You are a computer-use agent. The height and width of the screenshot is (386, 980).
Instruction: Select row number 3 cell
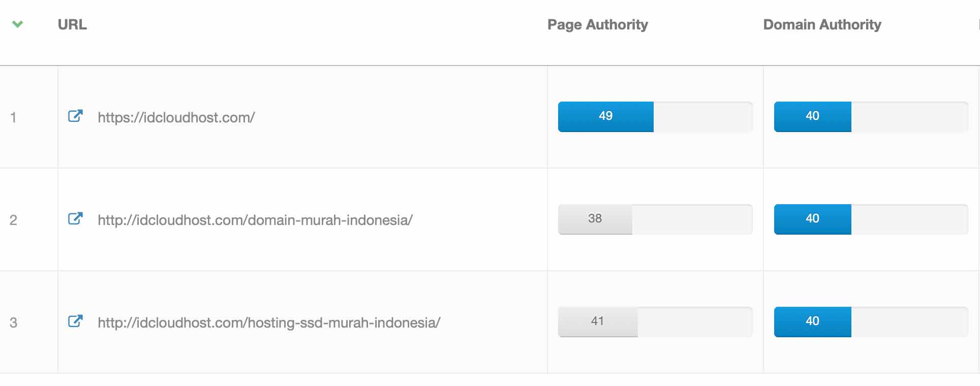point(13,323)
